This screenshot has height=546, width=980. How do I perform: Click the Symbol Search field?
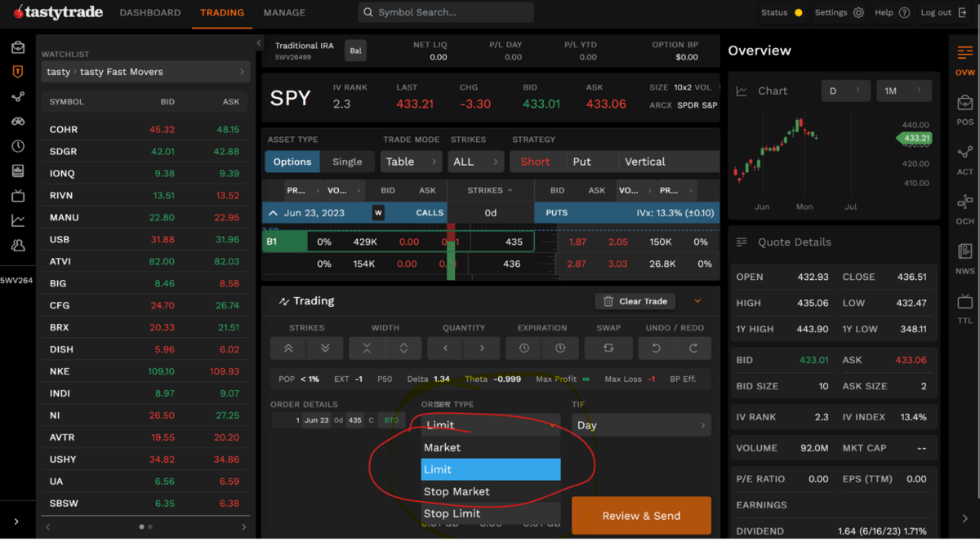(x=446, y=12)
